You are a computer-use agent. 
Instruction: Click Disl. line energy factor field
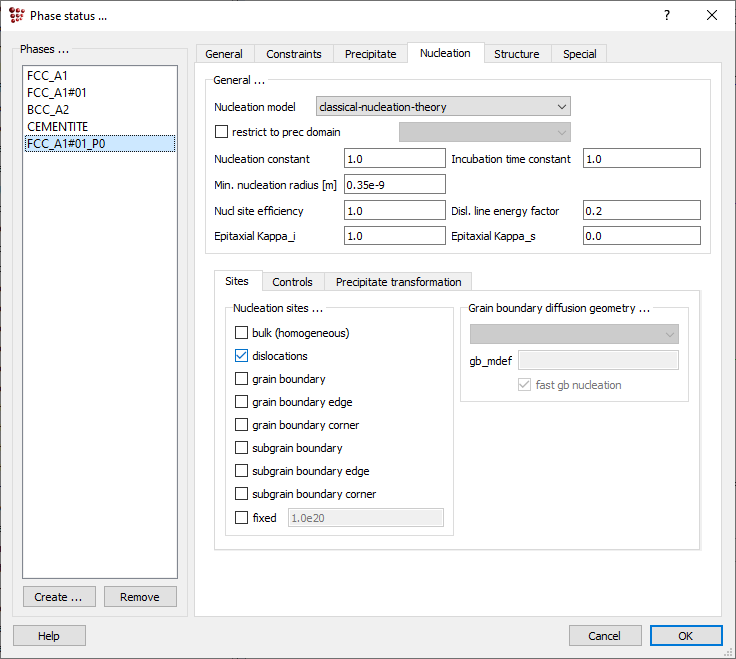pos(642,210)
